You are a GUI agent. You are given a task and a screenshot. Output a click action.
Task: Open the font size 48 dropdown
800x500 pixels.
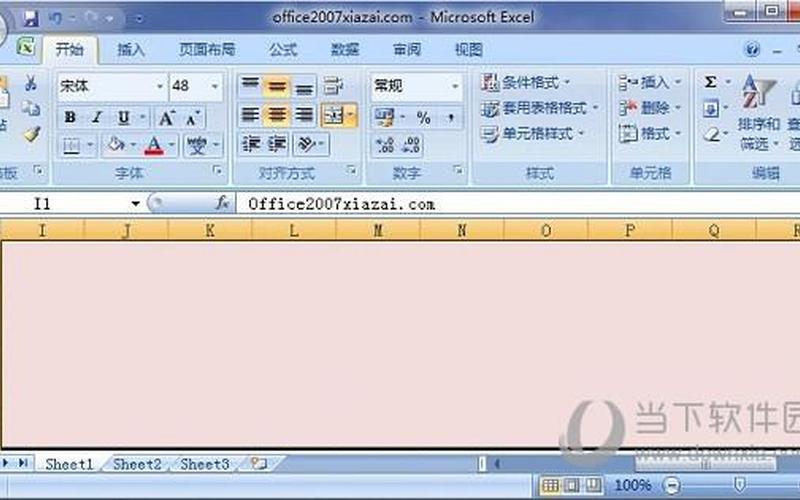tap(215, 86)
